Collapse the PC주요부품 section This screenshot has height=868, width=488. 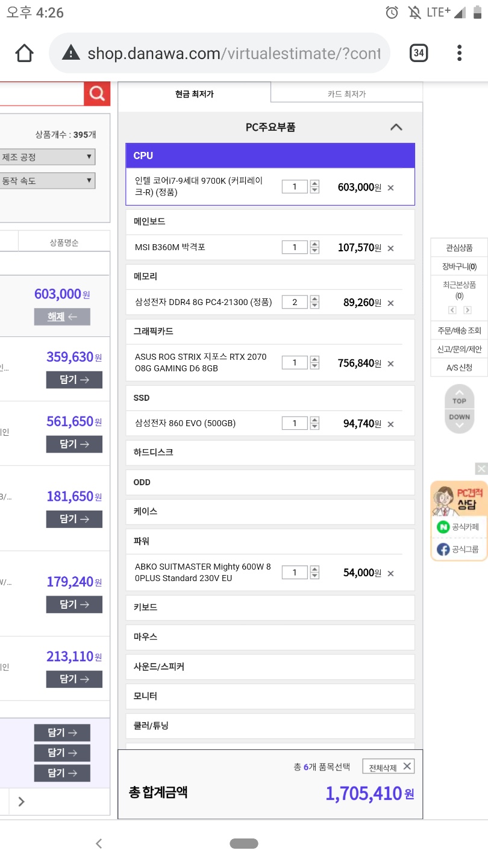point(396,127)
